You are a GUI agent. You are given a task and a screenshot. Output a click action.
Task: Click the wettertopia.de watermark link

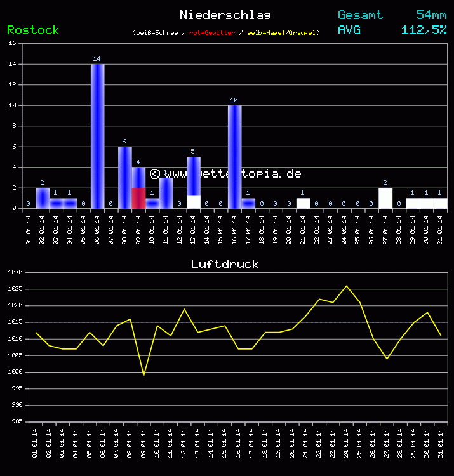pyautogui.click(x=225, y=173)
